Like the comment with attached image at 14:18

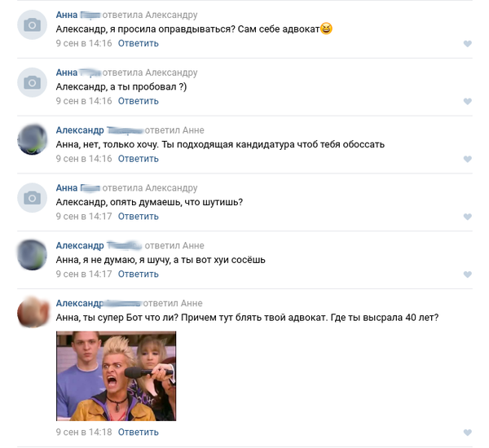[x=467, y=433]
